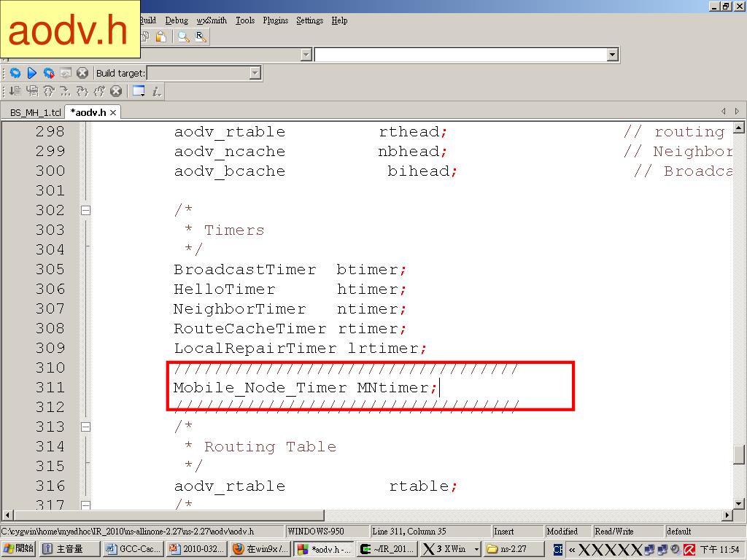The image size is (747, 560).
Task: Open the wide code completion combo box dropdown
Action: click(613, 55)
